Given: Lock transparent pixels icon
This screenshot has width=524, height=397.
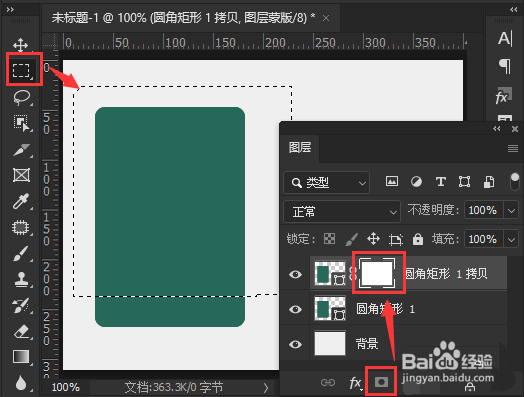Looking at the screenshot, I should 330,239.
